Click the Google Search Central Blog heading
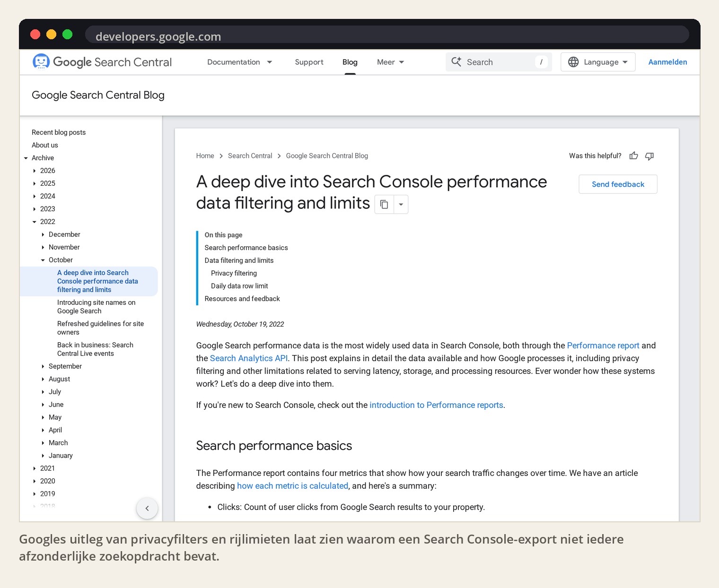The image size is (719, 588). coord(98,95)
